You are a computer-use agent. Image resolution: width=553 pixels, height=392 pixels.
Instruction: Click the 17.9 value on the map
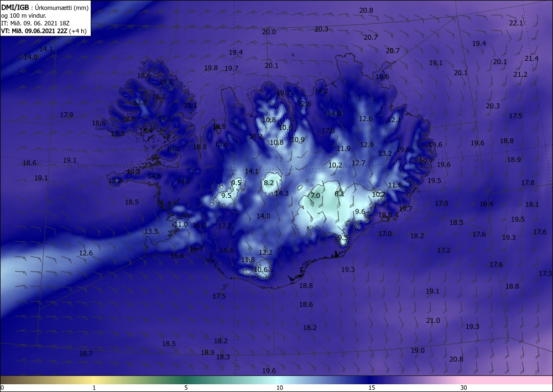[x=66, y=115]
